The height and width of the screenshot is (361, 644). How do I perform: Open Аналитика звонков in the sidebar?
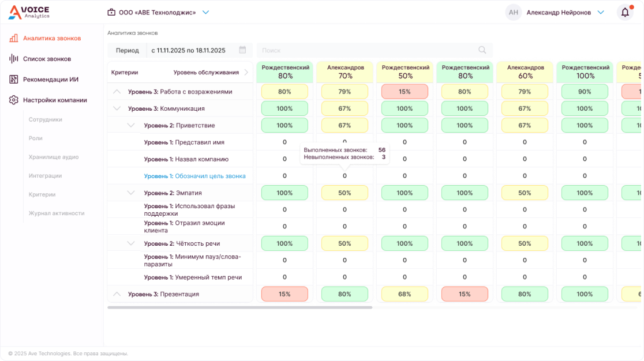51,39
